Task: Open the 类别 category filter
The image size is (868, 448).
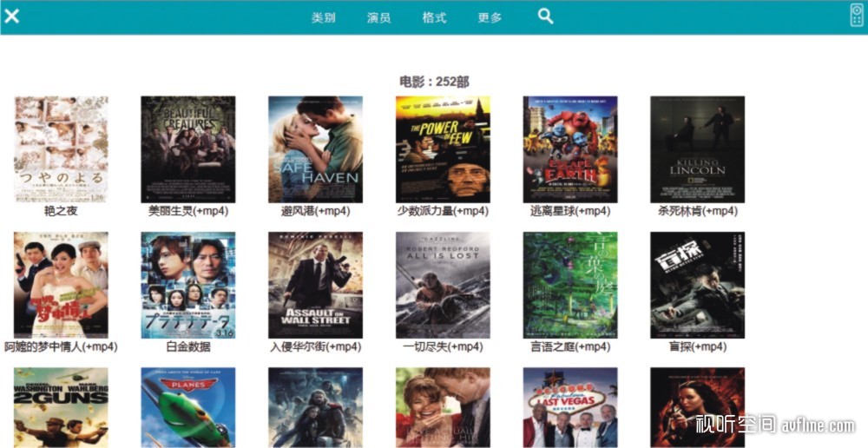Action: [323, 17]
